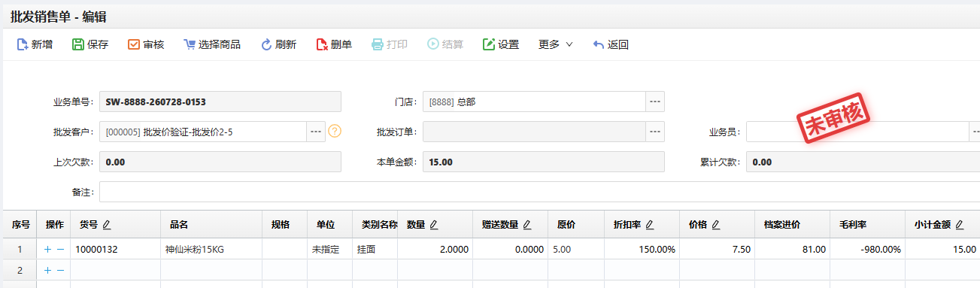980x288 pixels.
Task: Click price cell 7.50
Action: 718,249
